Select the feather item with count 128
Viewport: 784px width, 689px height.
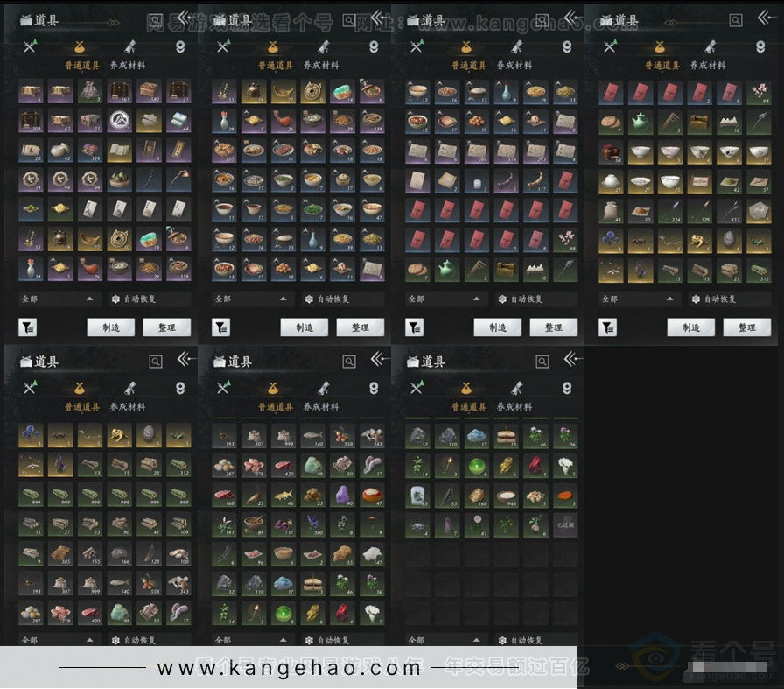pos(149,554)
